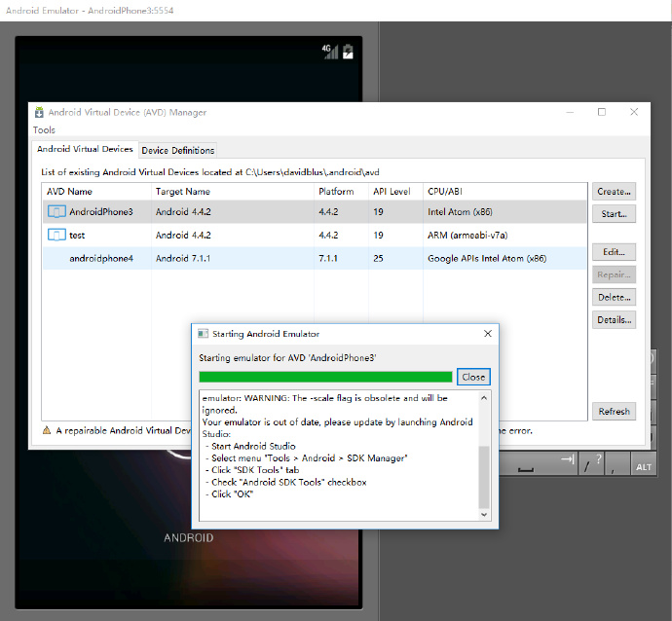Open the Tools menu

coord(44,129)
